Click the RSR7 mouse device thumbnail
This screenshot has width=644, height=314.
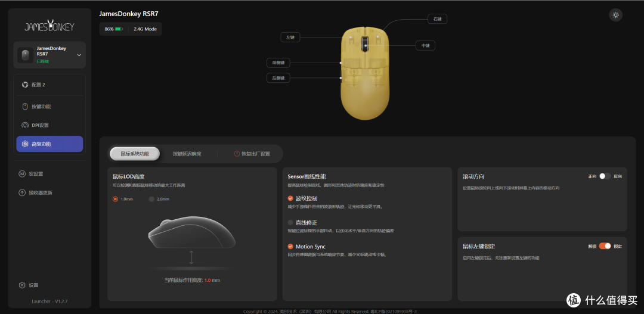click(26, 55)
